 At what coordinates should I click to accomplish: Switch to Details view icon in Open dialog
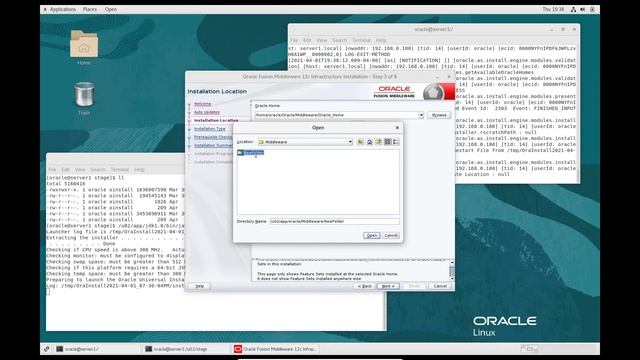click(396, 142)
